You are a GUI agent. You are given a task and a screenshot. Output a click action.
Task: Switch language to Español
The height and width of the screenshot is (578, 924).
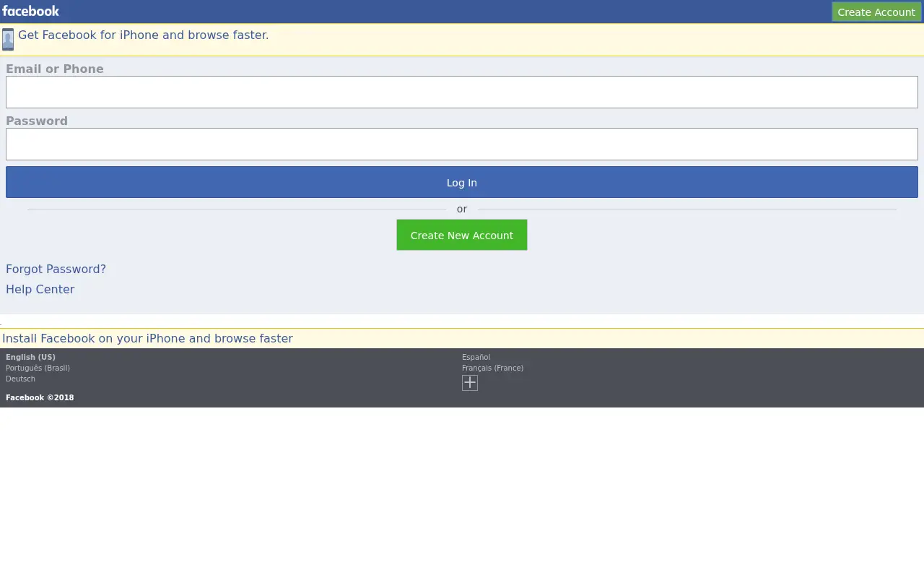click(x=476, y=357)
